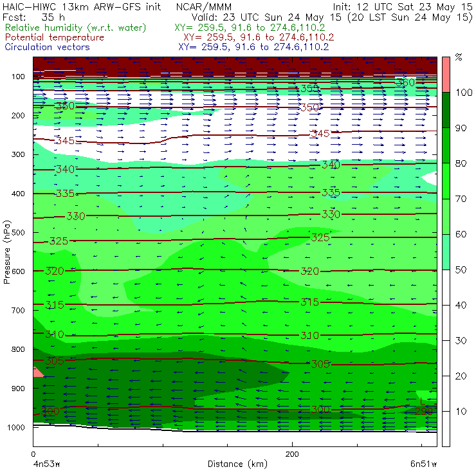Select the colorbar '10' label

pyautogui.click(x=461, y=411)
